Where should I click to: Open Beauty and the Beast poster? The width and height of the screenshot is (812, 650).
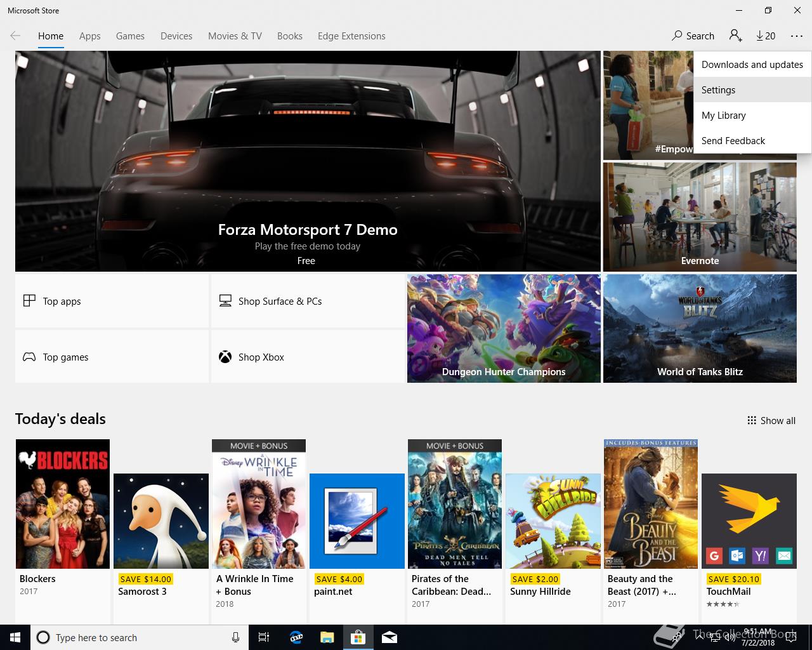tap(651, 504)
